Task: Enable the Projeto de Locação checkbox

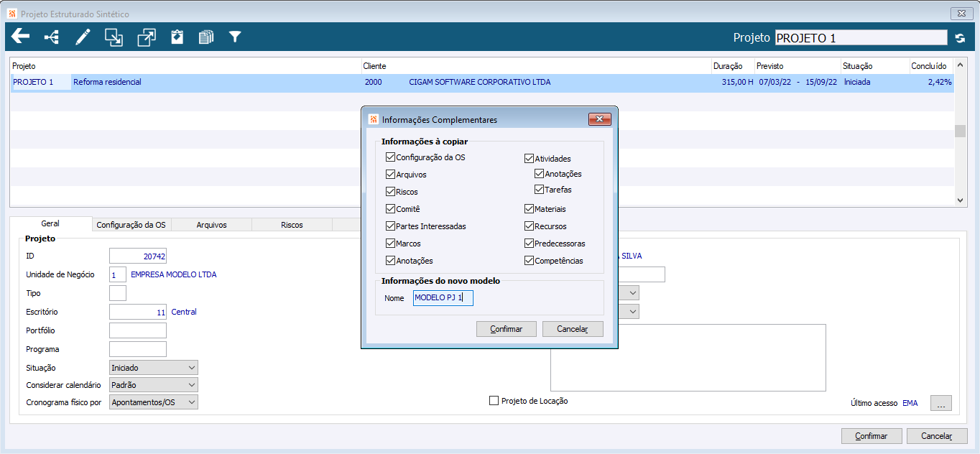Action: [x=494, y=401]
